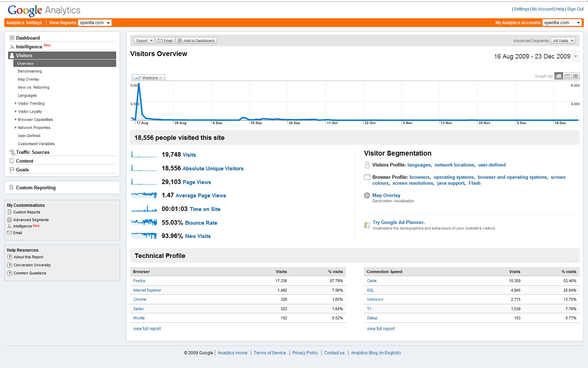588x368 pixels.
Task: Click view full report under Connection Speed
Action: (x=381, y=329)
